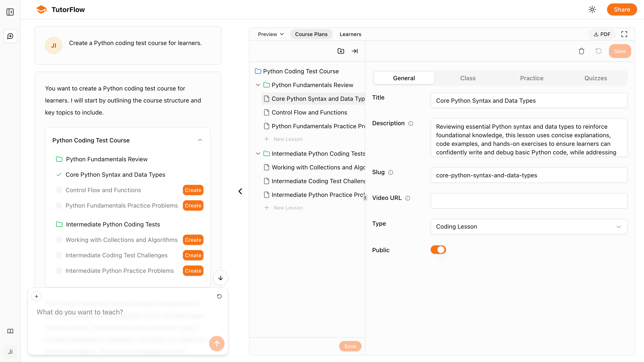Create the Control Flow and Functions lesson
This screenshot has width=644, height=362.
coord(193,190)
